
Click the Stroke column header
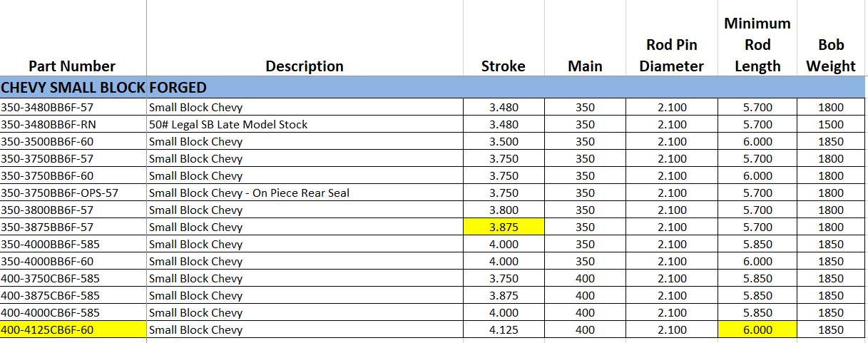[503, 66]
